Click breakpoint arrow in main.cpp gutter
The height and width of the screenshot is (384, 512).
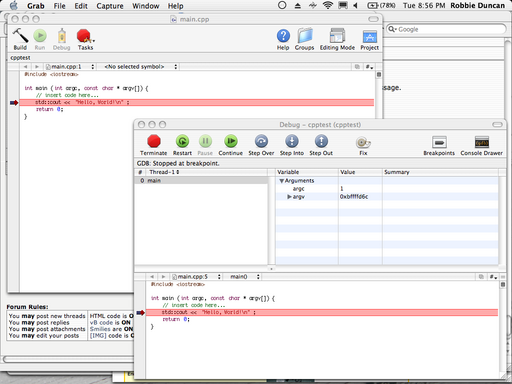[14, 103]
